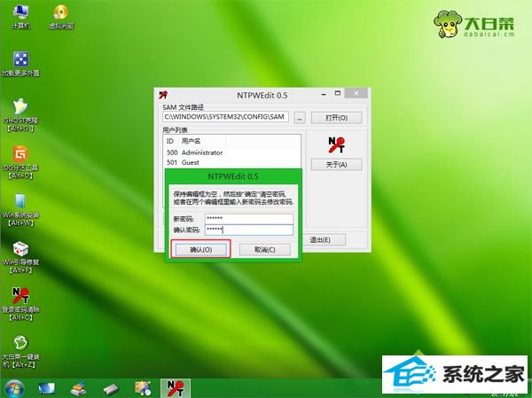Open the Windows Start orb
This screenshot has width=532, height=398.
pos(14,389)
